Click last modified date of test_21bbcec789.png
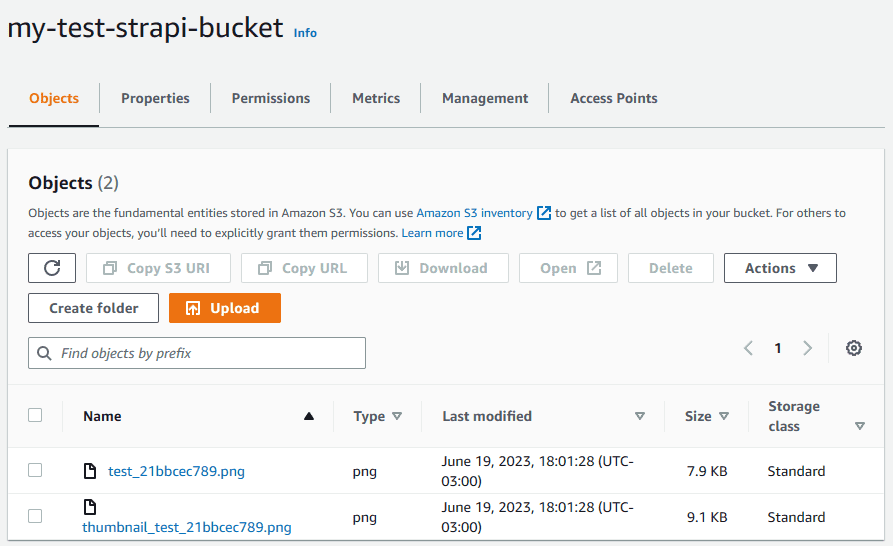The image size is (893, 546). tap(537, 471)
